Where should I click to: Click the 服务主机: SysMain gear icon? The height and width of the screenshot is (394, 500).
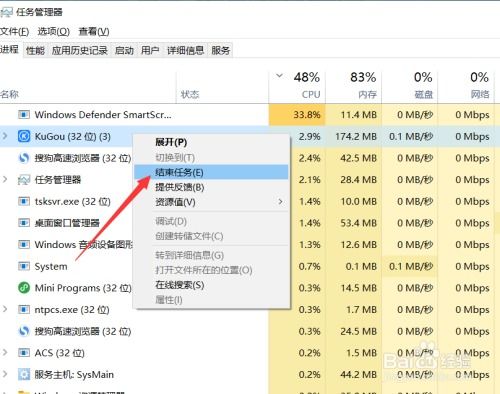tap(24, 374)
